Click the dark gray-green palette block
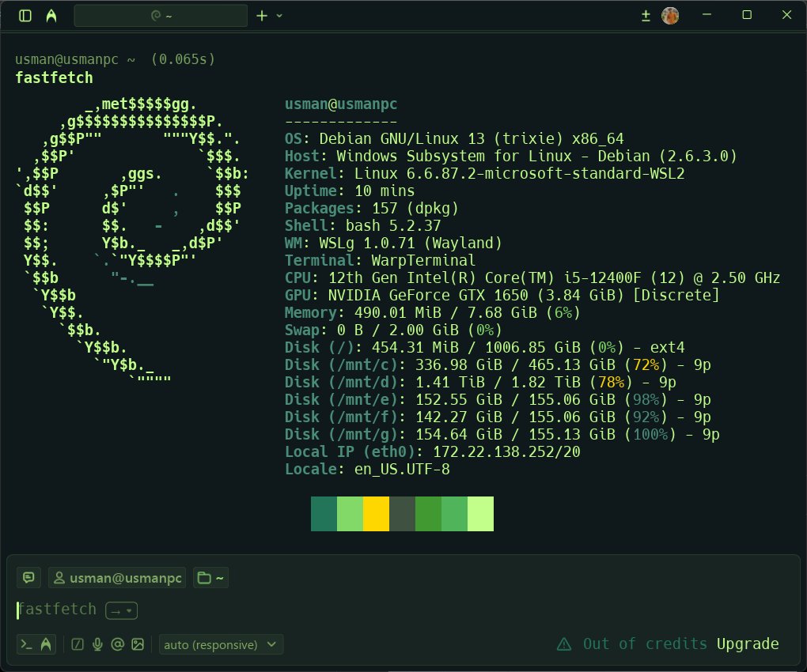This screenshot has height=672, width=807. coord(403,514)
